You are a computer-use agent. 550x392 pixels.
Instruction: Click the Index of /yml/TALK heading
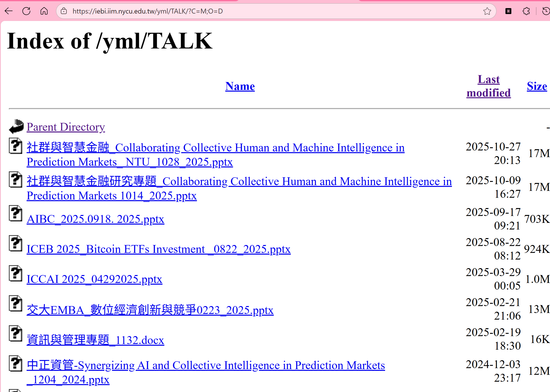pyautogui.click(x=110, y=41)
